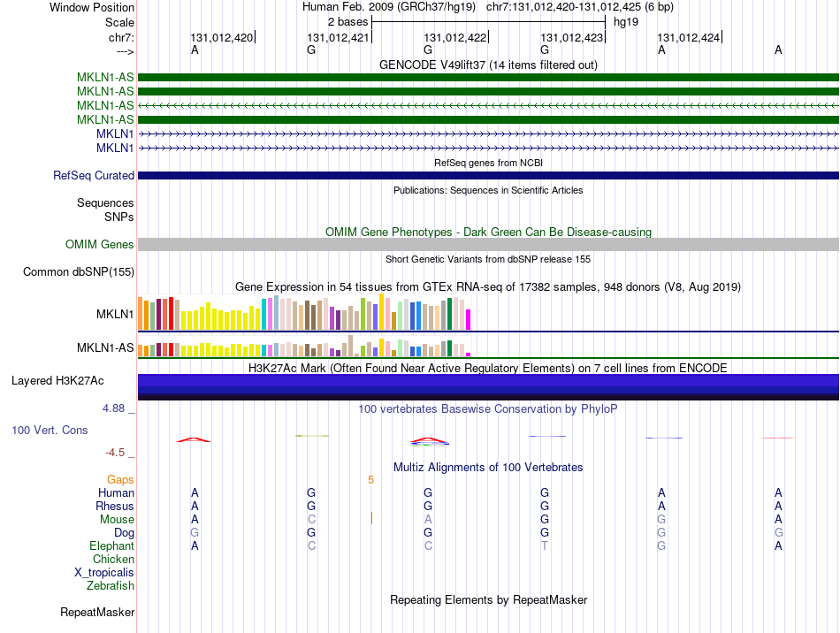Open the MKLN1 GTEx expression bar chart
This screenshot has width=840, height=633.
304,312
